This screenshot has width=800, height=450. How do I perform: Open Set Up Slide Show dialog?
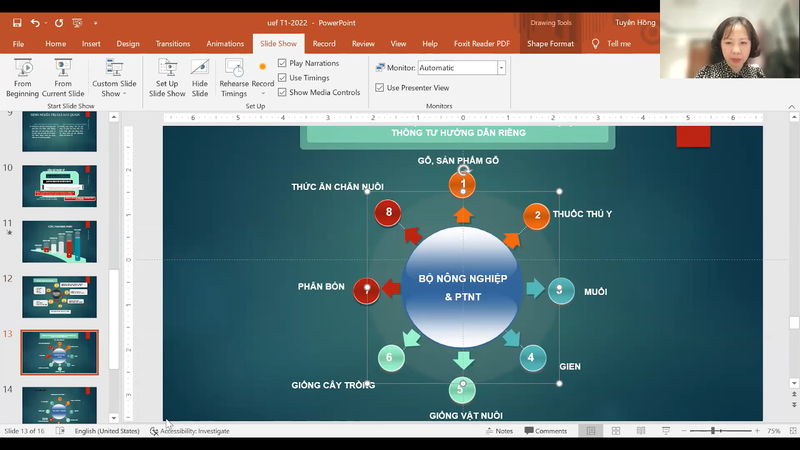coord(167,76)
